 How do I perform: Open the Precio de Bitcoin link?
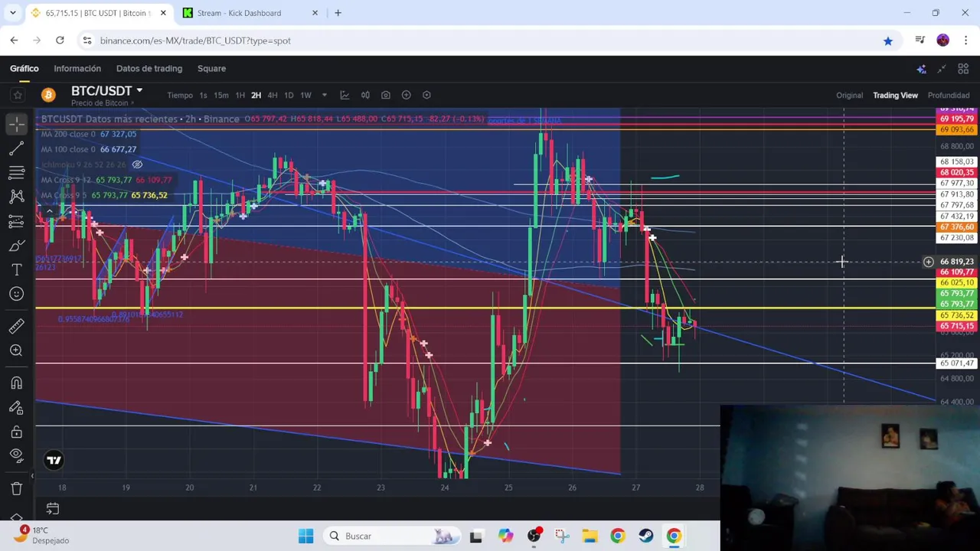[103, 103]
